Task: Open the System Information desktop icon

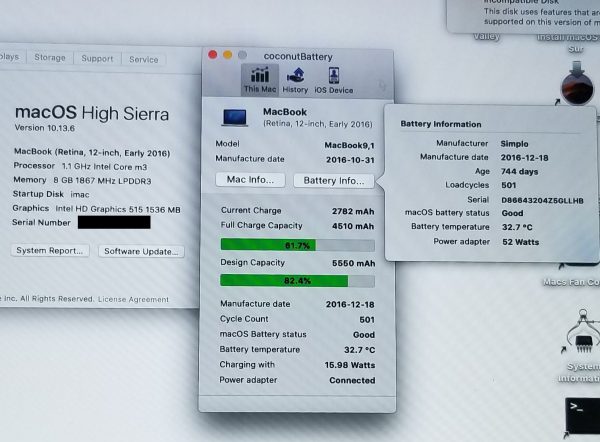Action: [x=582, y=339]
